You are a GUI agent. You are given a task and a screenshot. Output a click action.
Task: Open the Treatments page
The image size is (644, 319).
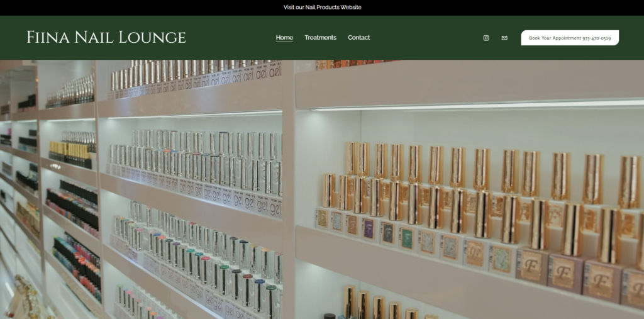[320, 38]
